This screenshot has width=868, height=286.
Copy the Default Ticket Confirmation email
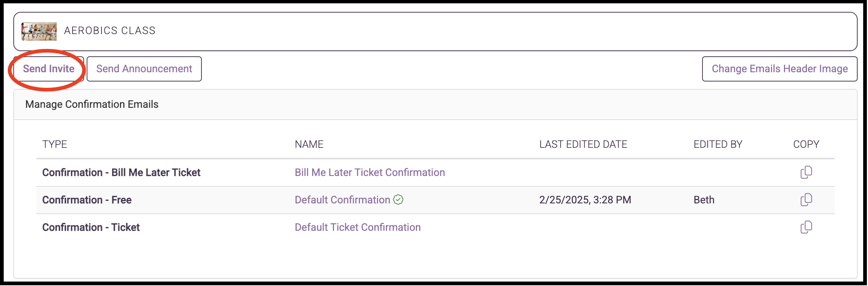pos(806,227)
